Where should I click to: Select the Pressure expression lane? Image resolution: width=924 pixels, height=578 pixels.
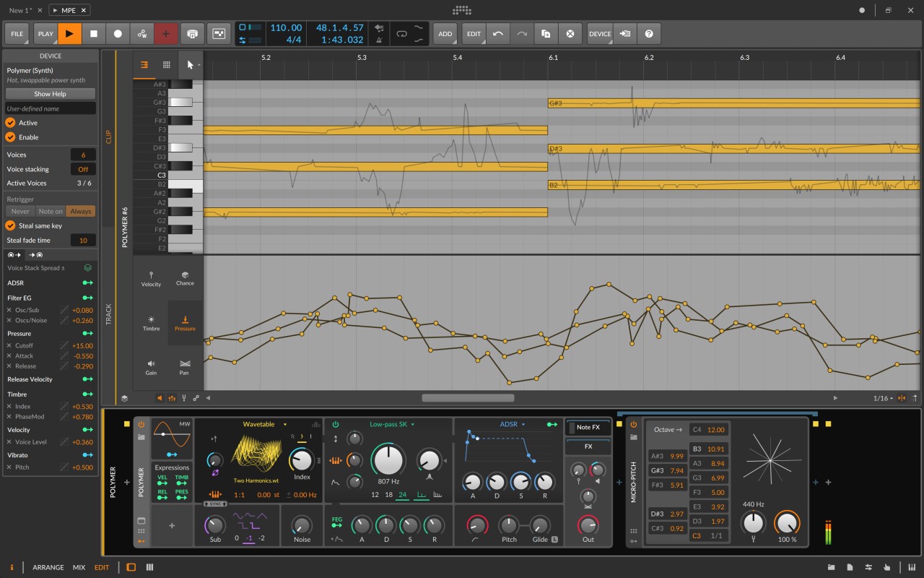pos(185,322)
